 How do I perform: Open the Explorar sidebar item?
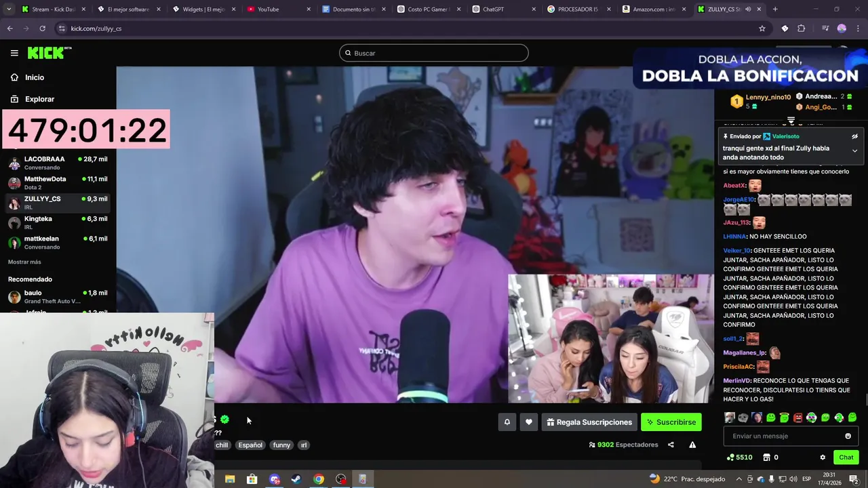coord(32,99)
